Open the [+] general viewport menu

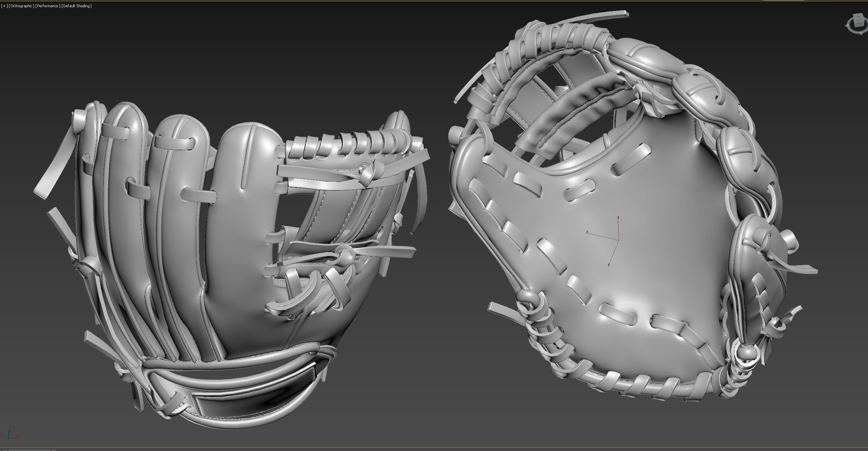tap(4, 6)
